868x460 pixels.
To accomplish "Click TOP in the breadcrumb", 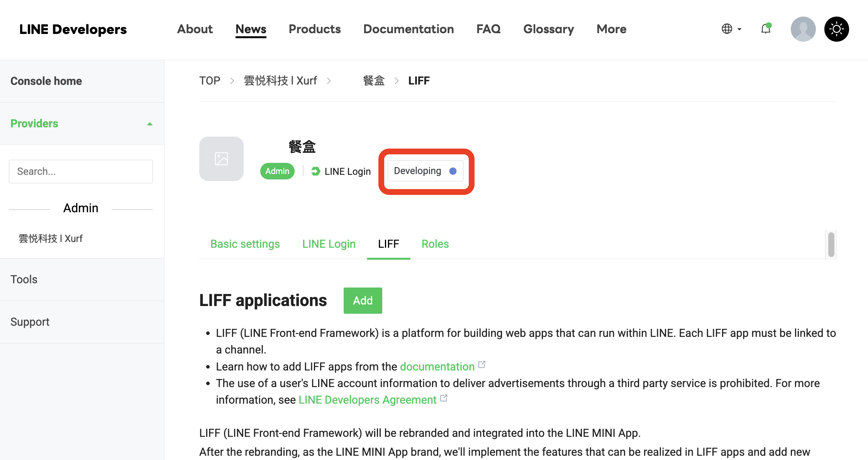I will click(210, 81).
